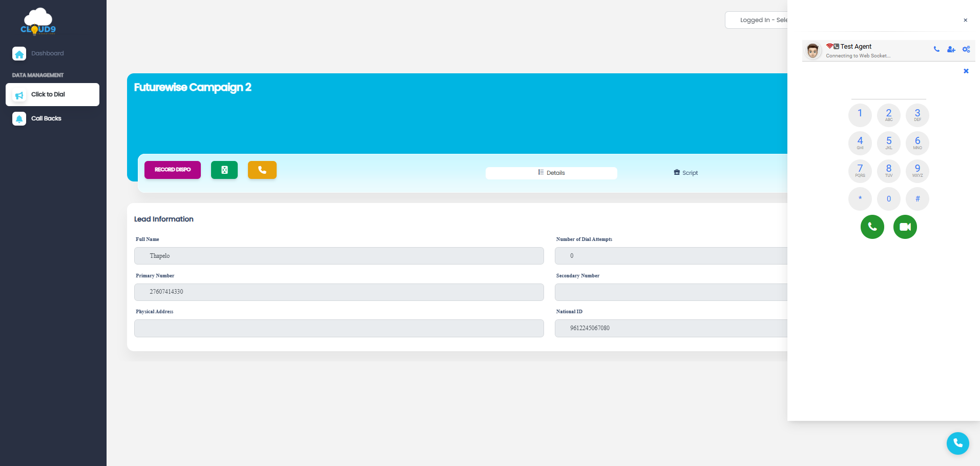Image resolution: width=980 pixels, height=466 pixels.
Task: Click the Click to Dial megaphone icon
Action: [x=19, y=95]
